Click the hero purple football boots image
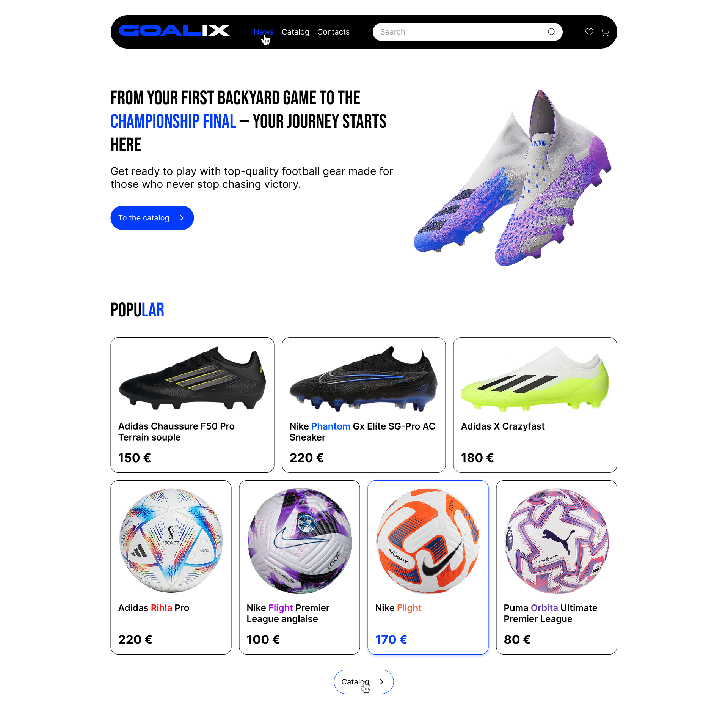The width and height of the screenshot is (728, 708). coord(512,178)
